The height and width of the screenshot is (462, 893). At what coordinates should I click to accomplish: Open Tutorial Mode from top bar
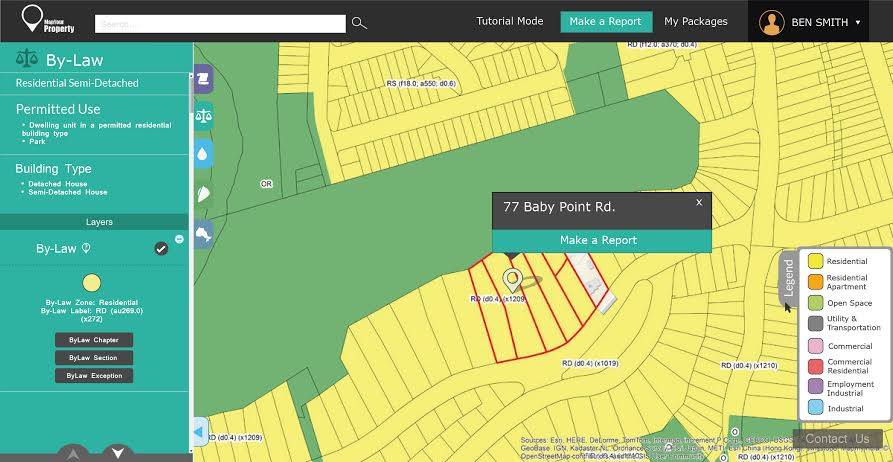tap(509, 21)
